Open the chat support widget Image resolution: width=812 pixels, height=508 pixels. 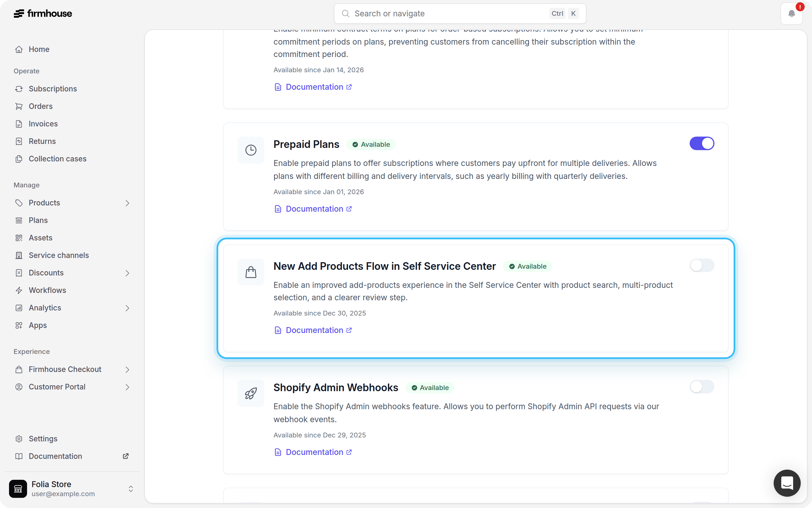(x=787, y=483)
